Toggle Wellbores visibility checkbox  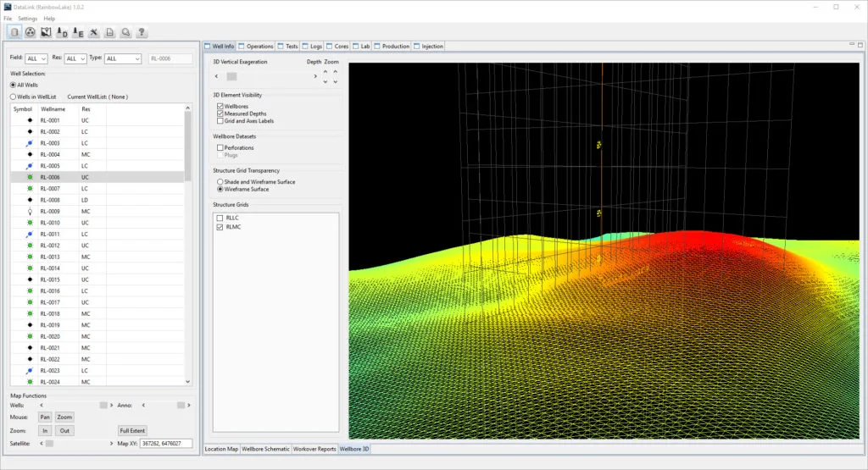coord(220,106)
